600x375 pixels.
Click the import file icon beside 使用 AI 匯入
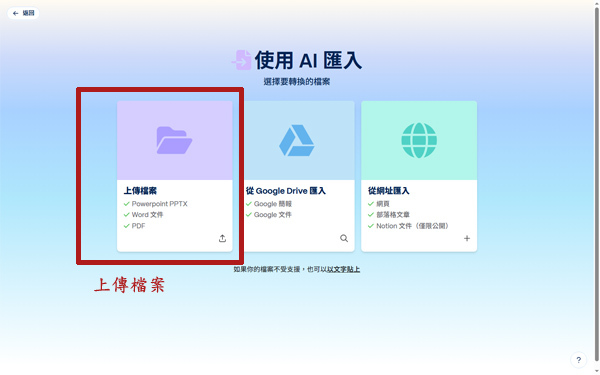(x=242, y=60)
